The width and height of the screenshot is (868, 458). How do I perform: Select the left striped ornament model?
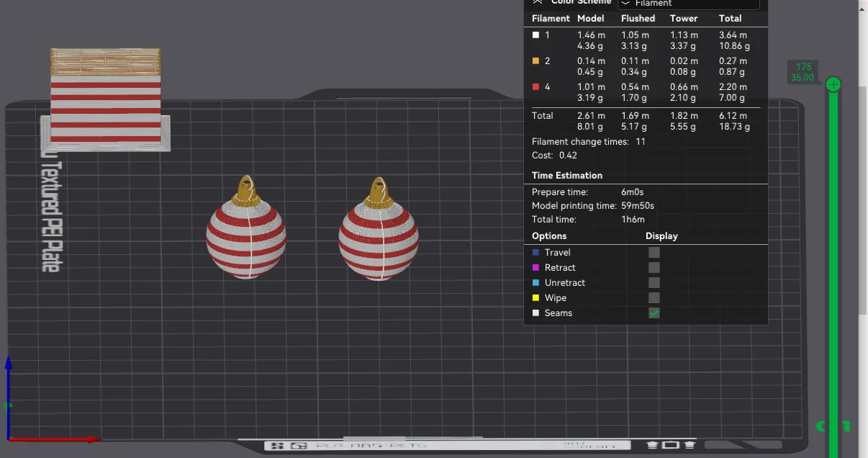[246, 226]
